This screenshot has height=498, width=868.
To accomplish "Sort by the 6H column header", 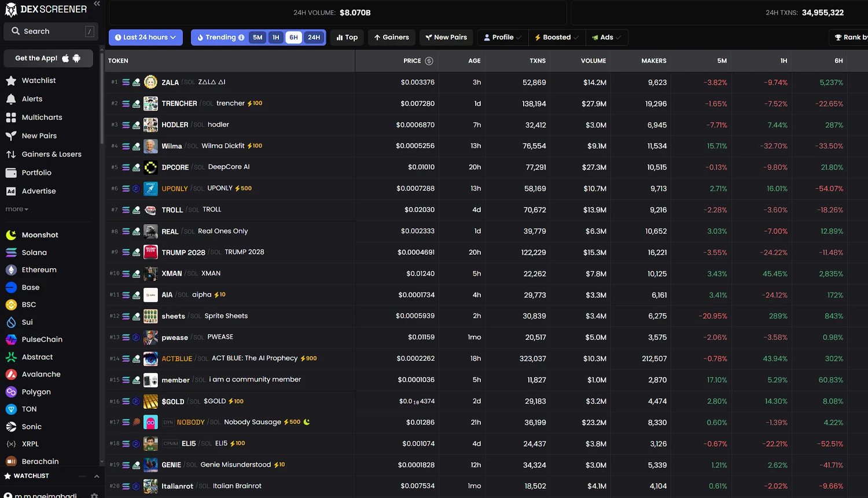I will [838, 61].
